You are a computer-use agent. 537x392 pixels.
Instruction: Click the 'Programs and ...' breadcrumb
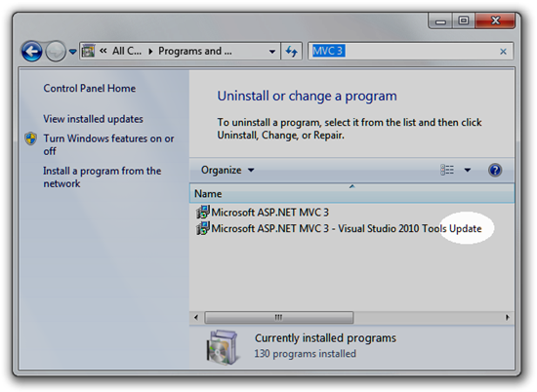[195, 51]
